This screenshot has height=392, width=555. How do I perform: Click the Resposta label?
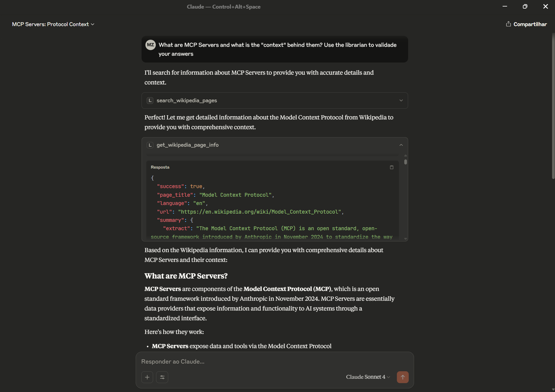(x=160, y=167)
